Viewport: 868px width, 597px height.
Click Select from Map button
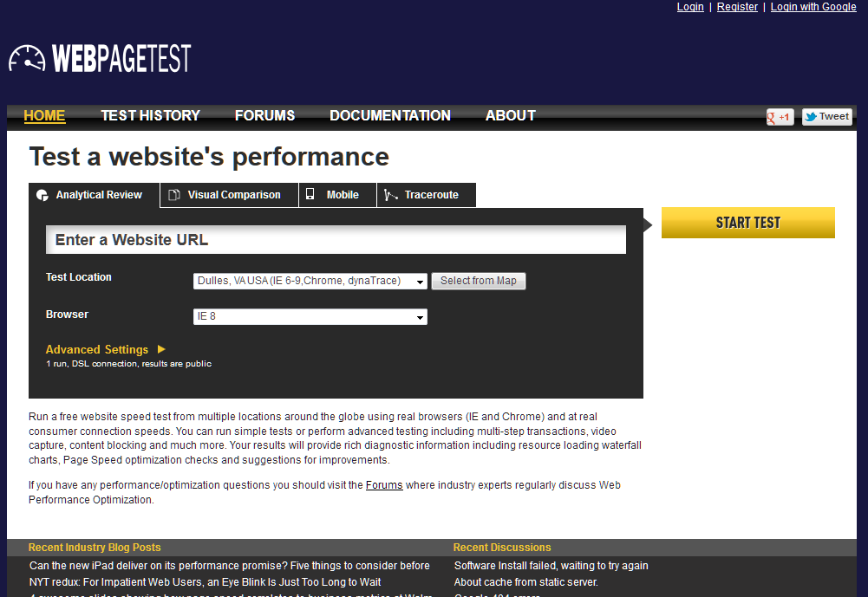pos(479,281)
